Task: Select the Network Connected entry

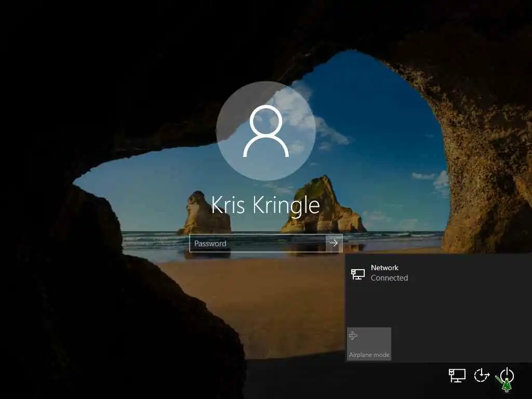Action: (x=438, y=273)
